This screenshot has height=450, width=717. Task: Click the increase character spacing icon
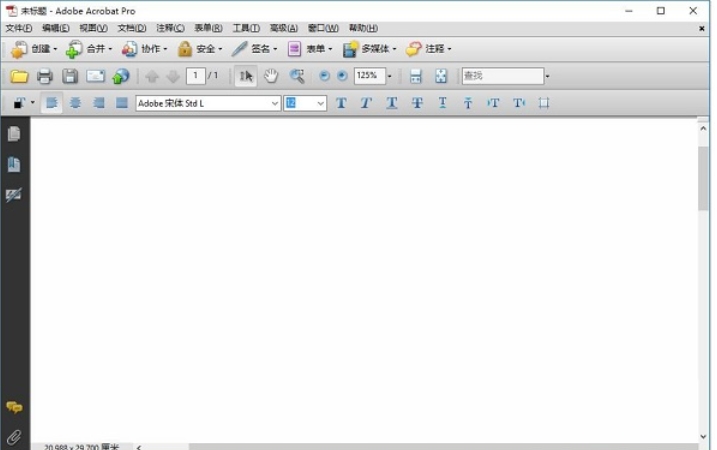click(519, 103)
